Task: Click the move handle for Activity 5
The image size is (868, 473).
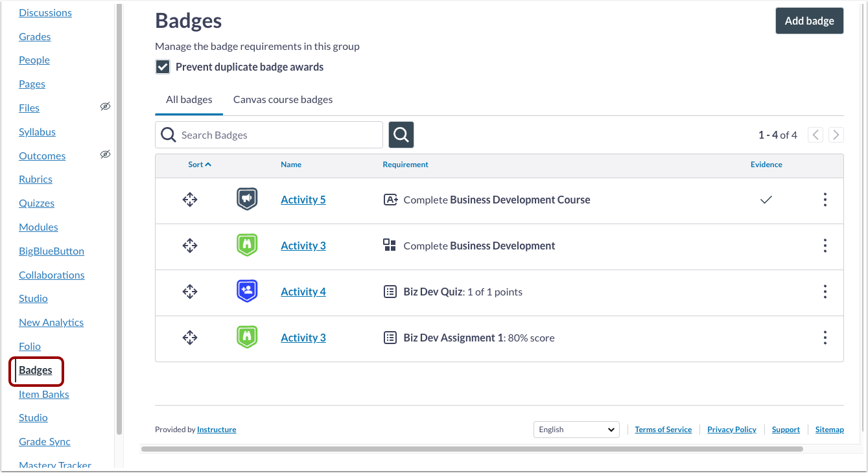Action: 189,200
